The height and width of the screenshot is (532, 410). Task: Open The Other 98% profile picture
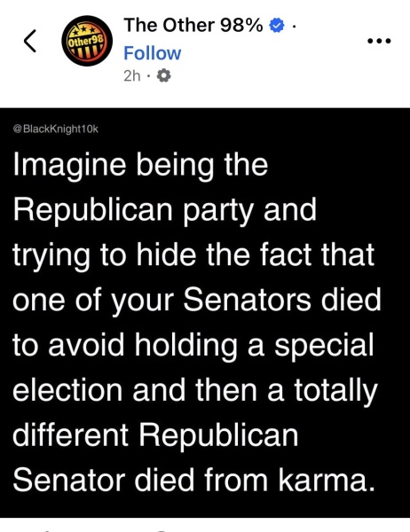pyautogui.click(x=87, y=41)
